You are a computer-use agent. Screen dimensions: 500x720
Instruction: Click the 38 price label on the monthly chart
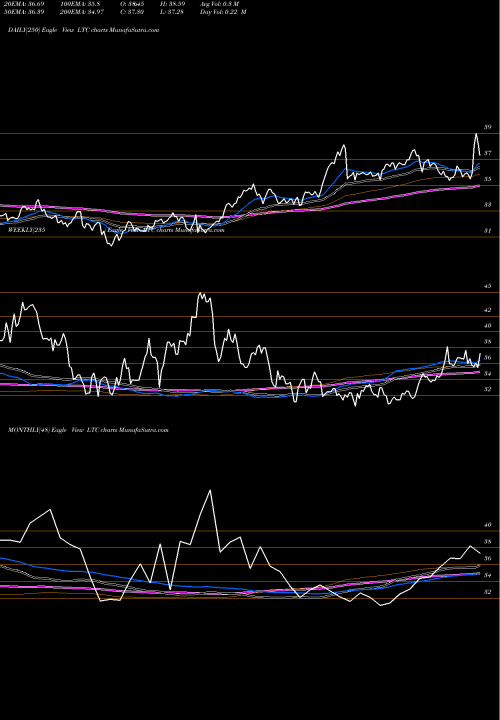click(488, 542)
